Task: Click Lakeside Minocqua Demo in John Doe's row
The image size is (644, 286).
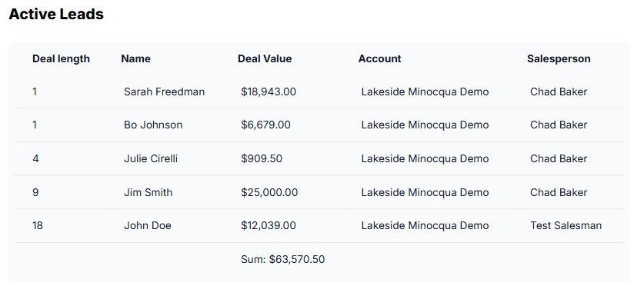Action: point(425,225)
